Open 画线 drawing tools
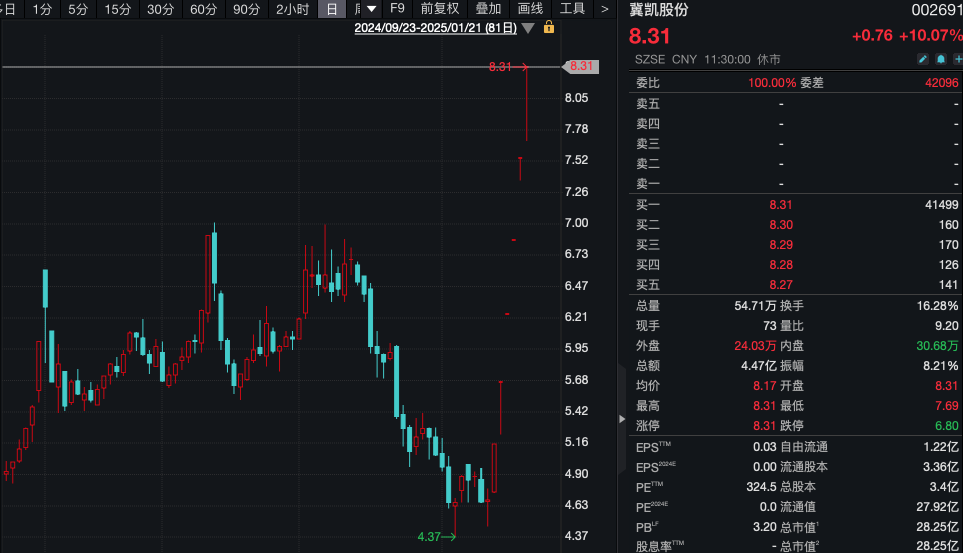This screenshot has width=963, height=553. click(530, 9)
